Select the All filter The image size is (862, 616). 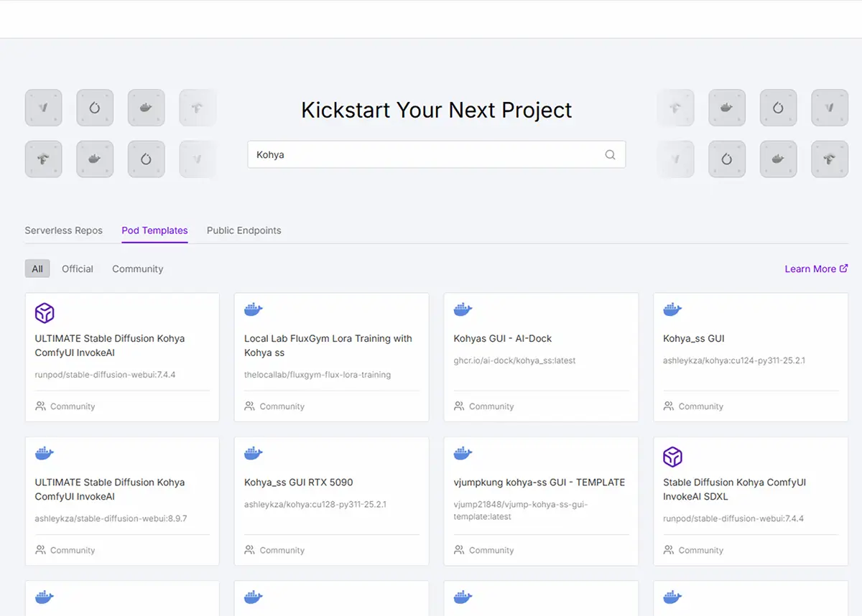coord(37,269)
